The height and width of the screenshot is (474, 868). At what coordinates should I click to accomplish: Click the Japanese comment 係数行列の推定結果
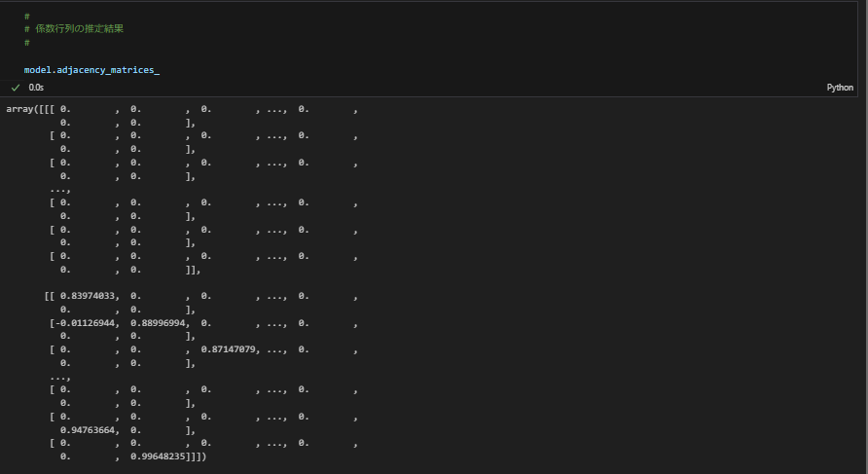79,29
